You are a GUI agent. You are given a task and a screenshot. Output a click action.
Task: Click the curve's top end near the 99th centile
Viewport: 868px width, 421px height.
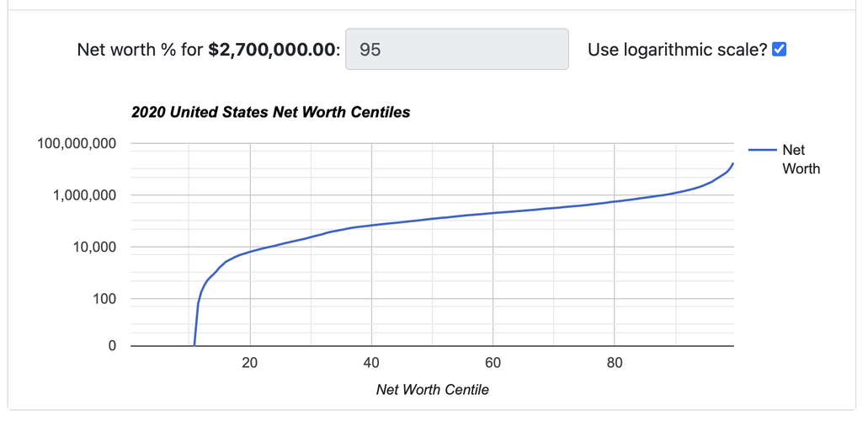732,166
